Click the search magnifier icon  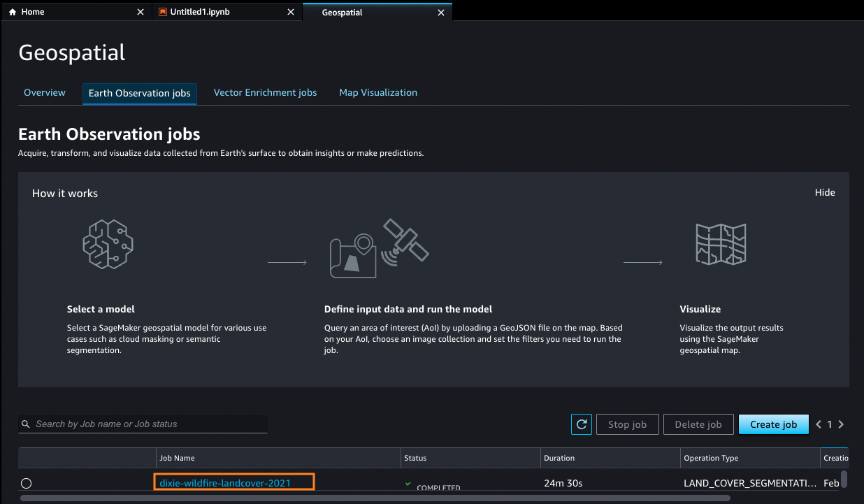click(27, 424)
